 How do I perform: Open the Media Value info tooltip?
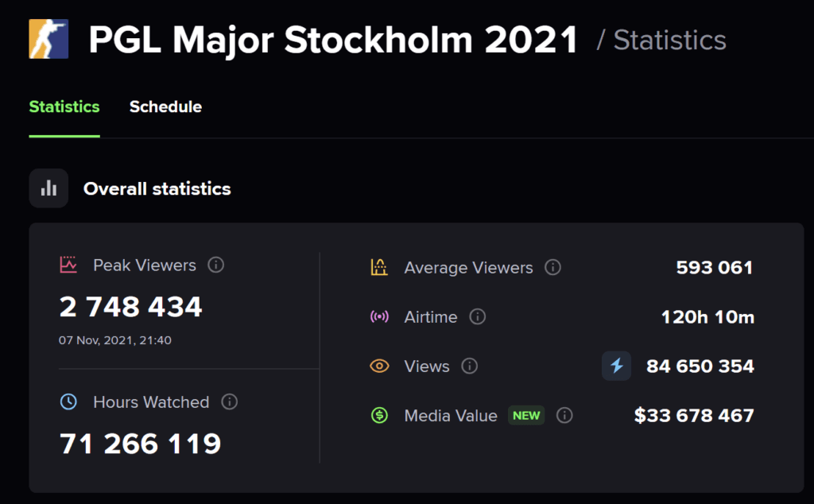click(564, 415)
